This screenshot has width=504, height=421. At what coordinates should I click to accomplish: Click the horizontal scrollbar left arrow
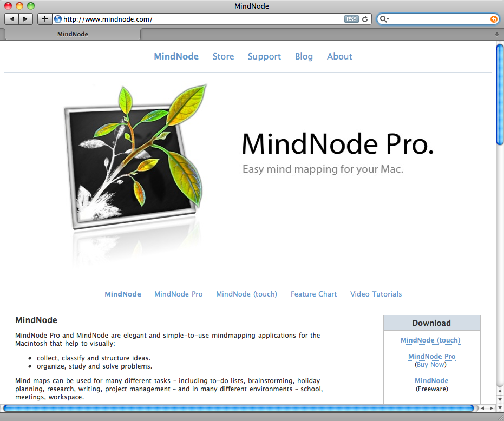pos(482,408)
